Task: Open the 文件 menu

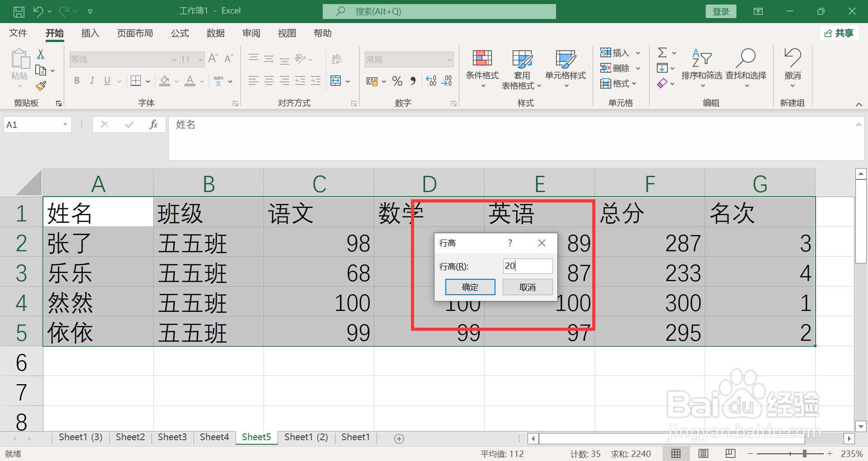Action: click(18, 33)
